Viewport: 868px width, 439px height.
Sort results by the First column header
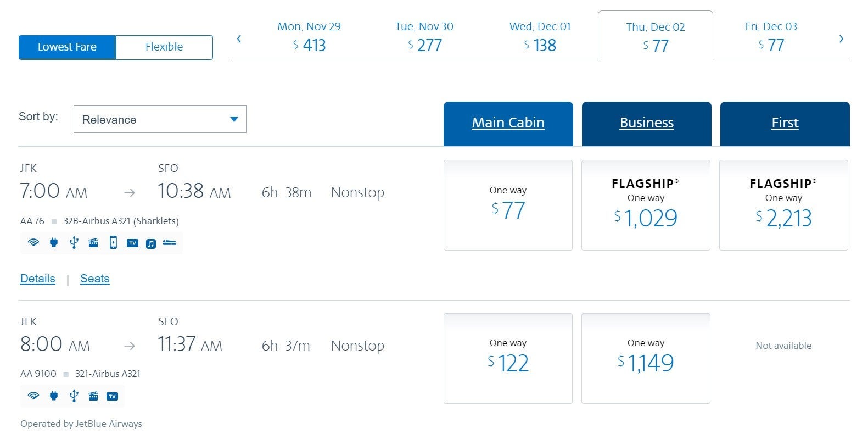[785, 123]
